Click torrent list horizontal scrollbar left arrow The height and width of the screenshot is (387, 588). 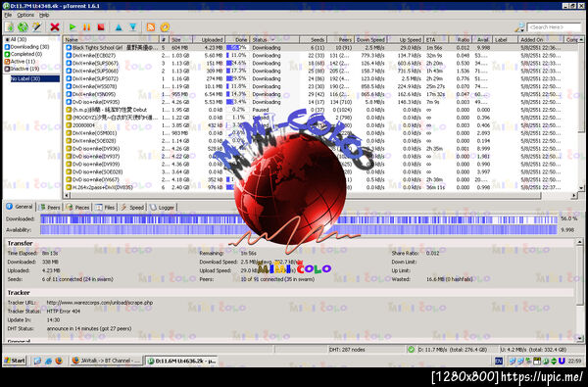point(67,195)
